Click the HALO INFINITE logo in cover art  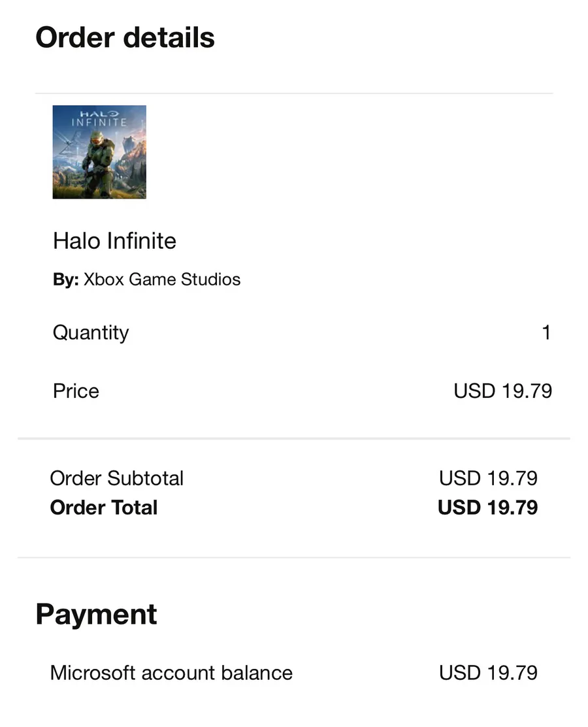pyautogui.click(x=99, y=118)
